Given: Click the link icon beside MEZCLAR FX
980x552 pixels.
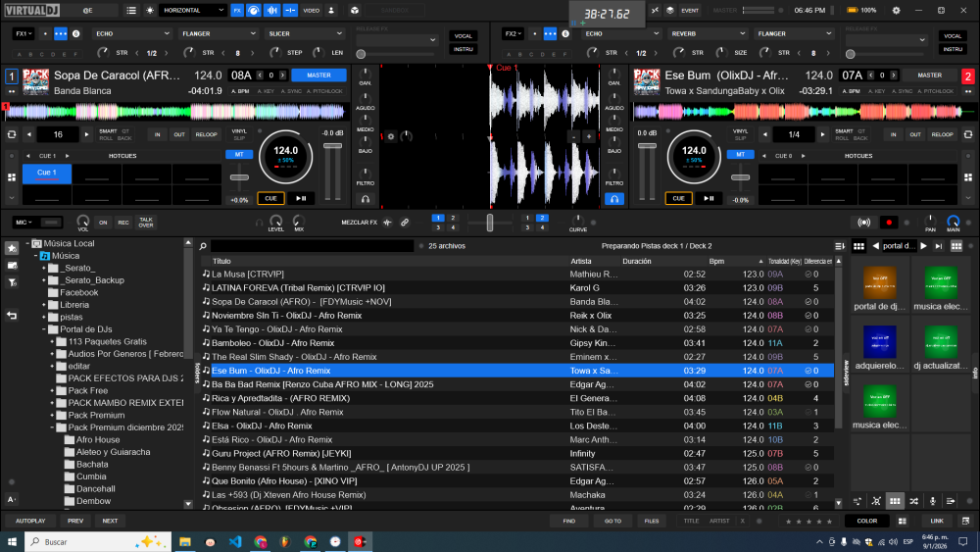Looking at the screenshot, I should [x=405, y=223].
